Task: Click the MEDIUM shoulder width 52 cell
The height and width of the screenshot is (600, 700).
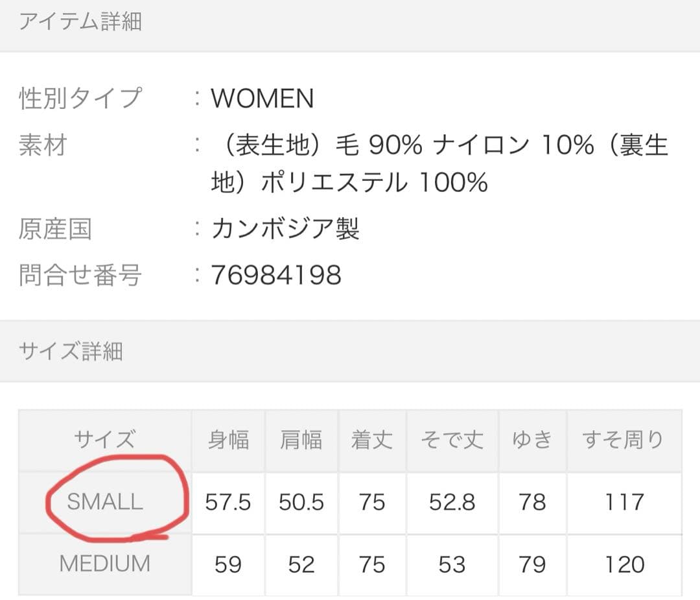Action: [301, 564]
